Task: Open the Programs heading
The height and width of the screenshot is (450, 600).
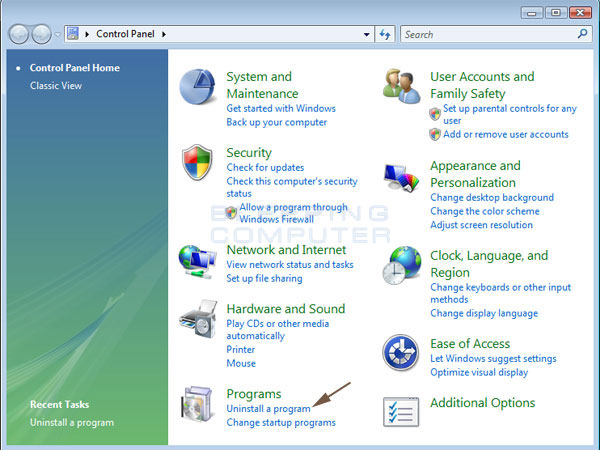Action: click(254, 394)
